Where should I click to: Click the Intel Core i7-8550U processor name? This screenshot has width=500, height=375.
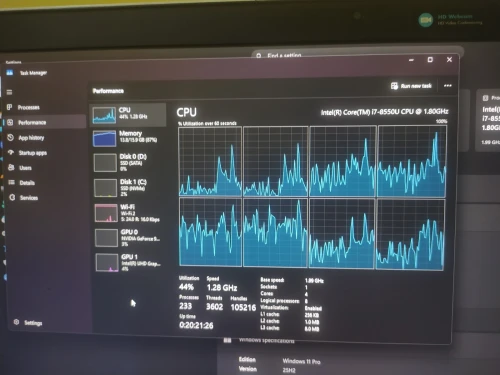[384, 112]
